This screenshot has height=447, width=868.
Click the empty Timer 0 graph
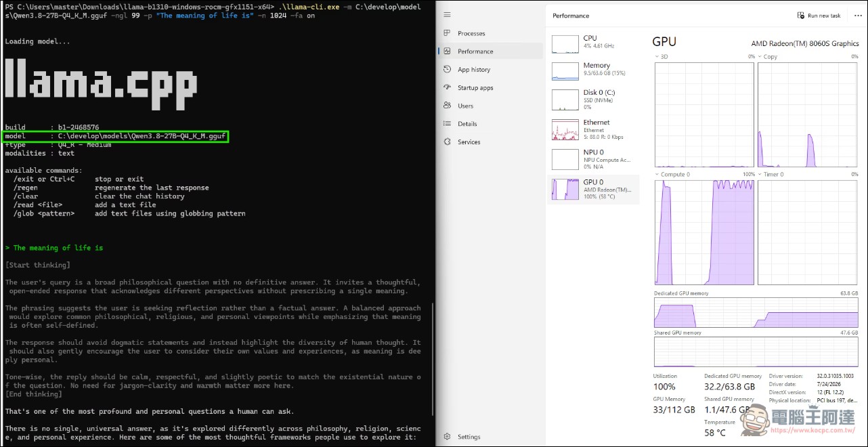808,232
